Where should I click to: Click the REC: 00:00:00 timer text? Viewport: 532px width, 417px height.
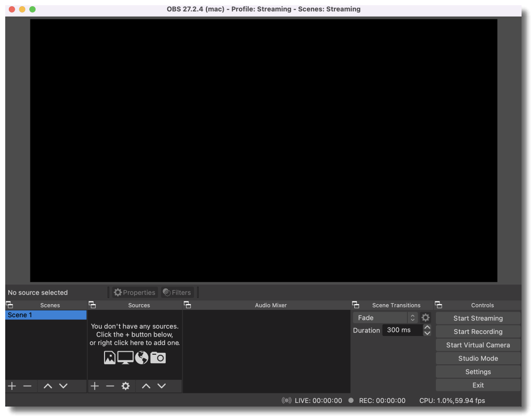[382, 401]
